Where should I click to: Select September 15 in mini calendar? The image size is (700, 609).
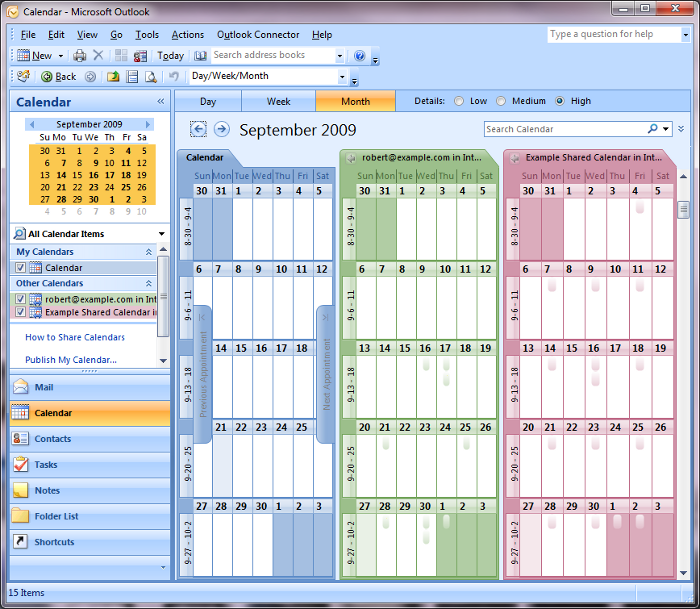(x=77, y=175)
